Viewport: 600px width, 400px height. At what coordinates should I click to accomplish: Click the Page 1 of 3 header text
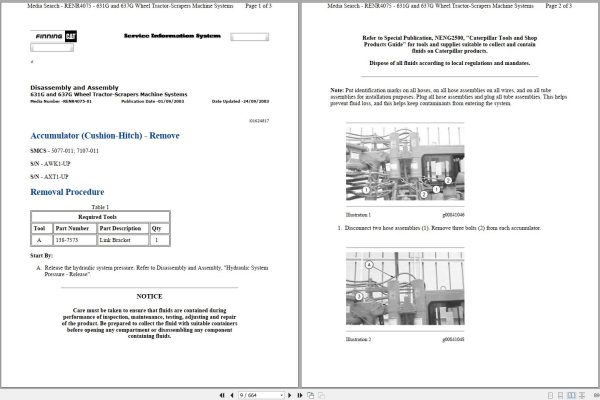[x=258, y=6]
